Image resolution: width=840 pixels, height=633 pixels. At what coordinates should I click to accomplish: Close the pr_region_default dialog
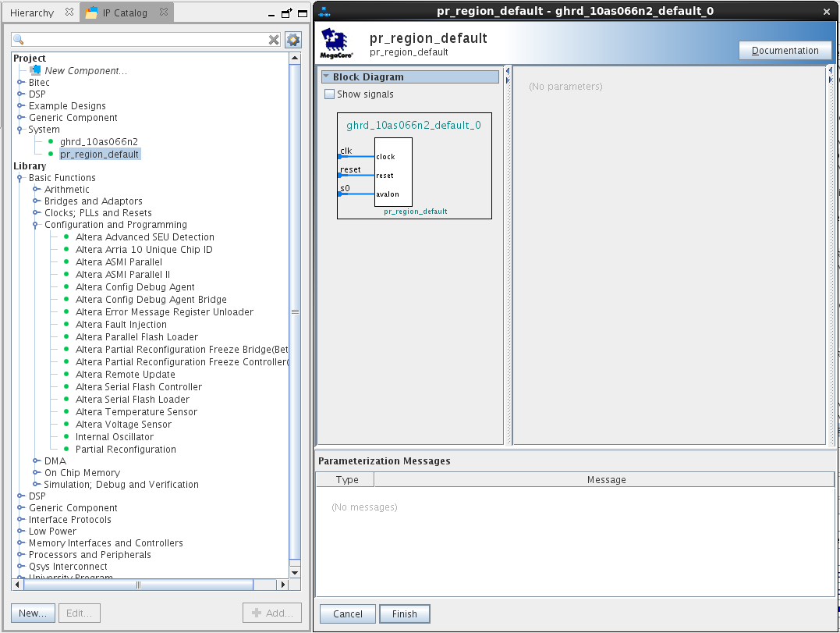(827, 11)
